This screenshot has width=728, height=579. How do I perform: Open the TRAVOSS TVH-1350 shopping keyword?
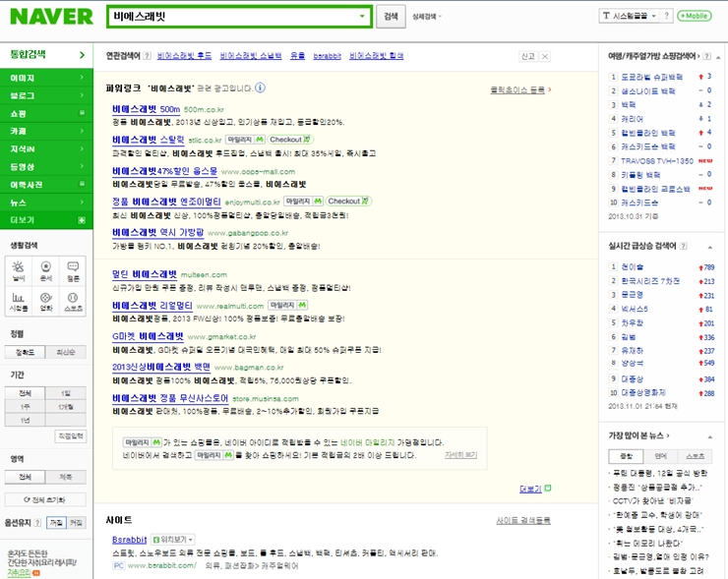click(657, 161)
